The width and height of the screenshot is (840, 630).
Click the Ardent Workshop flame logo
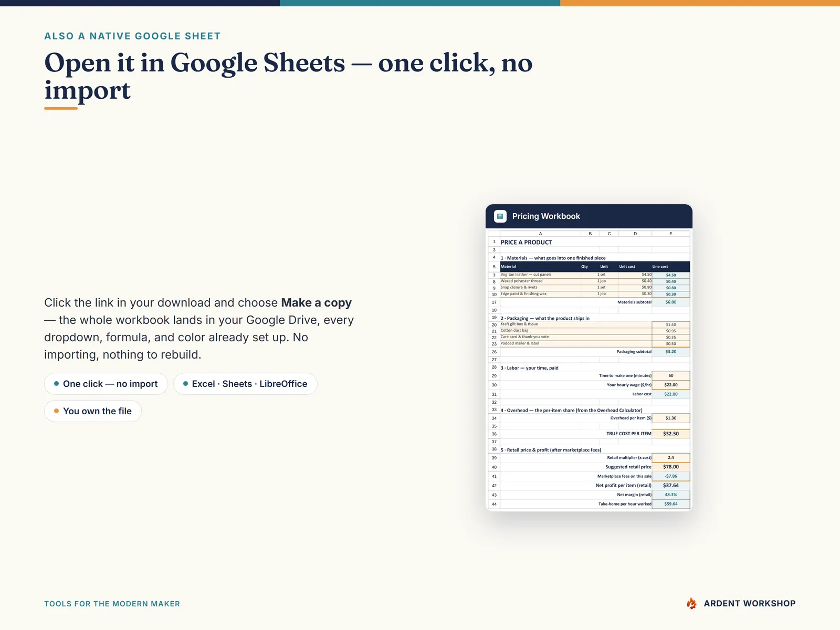click(692, 603)
